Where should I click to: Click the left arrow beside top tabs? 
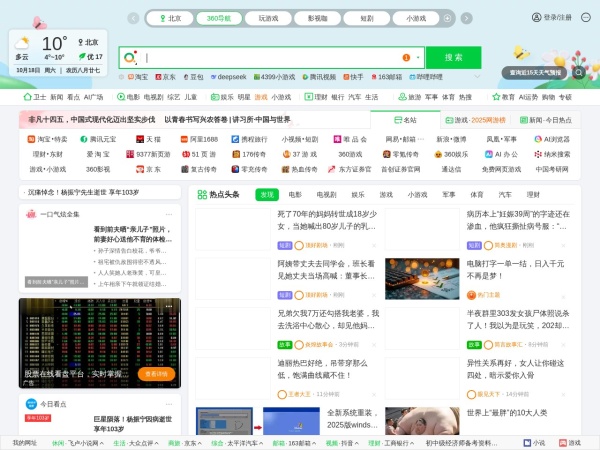[133, 18]
